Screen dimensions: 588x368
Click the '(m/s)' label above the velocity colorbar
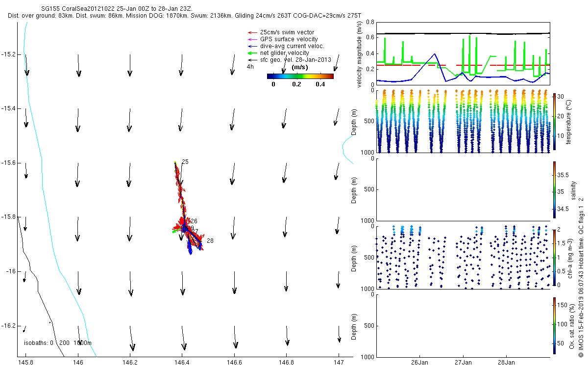tap(299, 67)
